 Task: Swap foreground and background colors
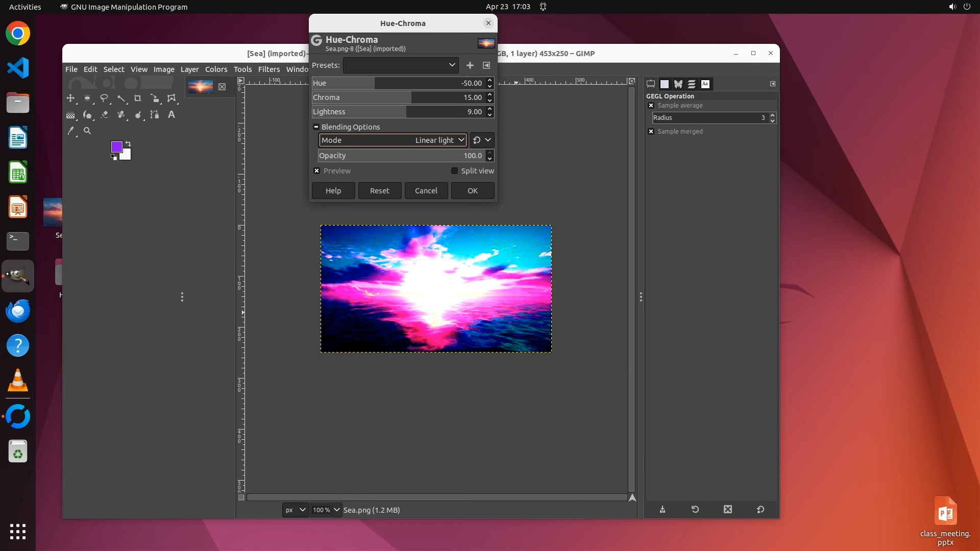point(128,144)
